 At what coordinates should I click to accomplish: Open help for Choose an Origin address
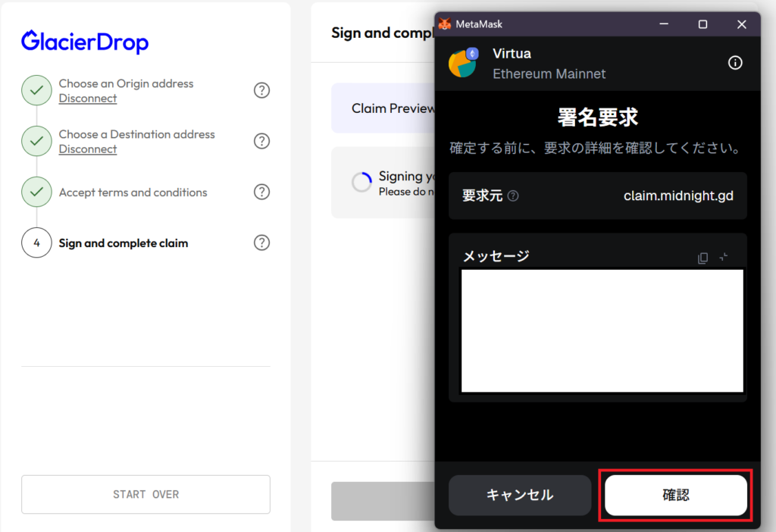(261, 91)
